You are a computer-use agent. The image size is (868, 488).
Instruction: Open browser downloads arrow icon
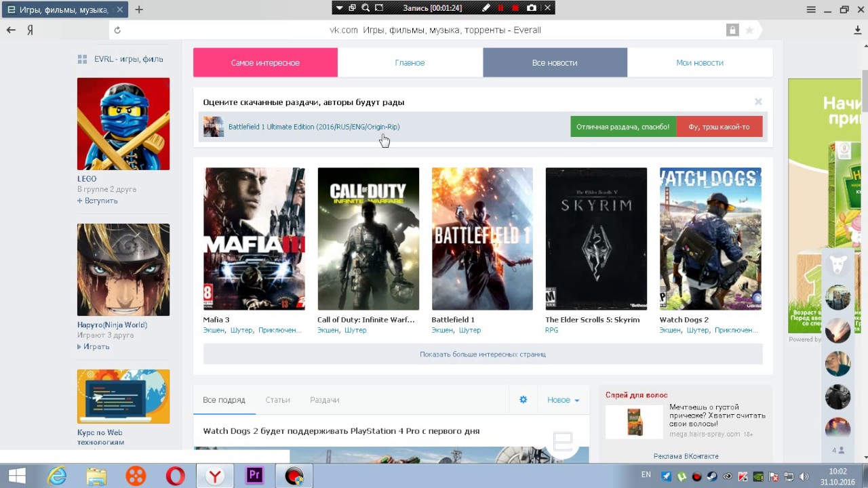click(x=858, y=30)
